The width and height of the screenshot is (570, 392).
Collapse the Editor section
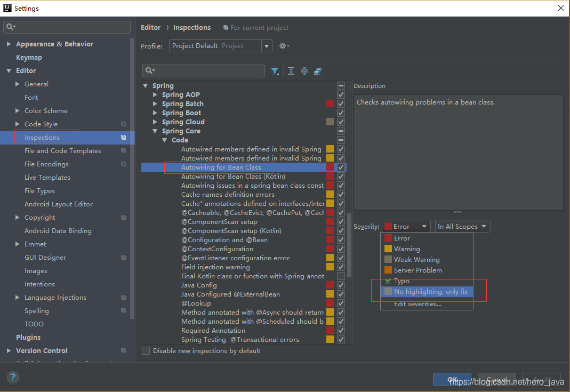tap(9, 70)
